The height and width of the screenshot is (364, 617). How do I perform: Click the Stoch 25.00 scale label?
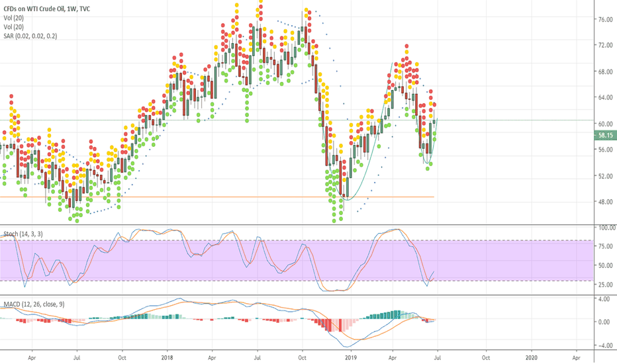(605, 285)
